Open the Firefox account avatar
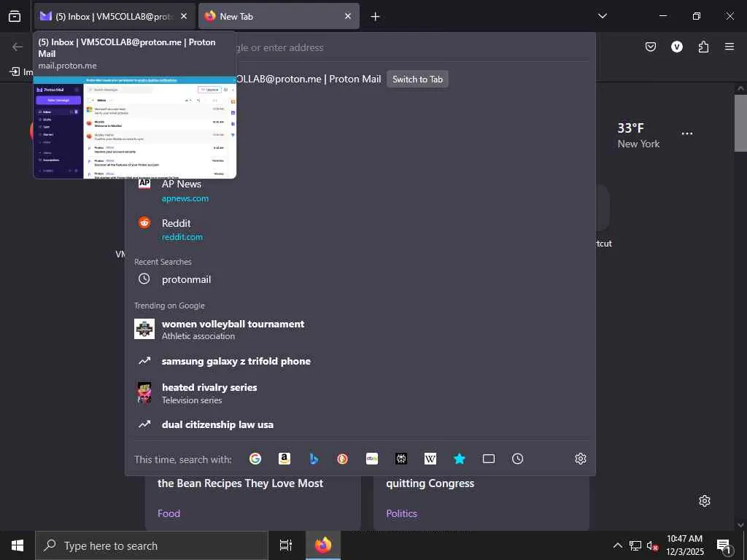Screen dimensions: 747x560 pyautogui.click(x=677, y=47)
